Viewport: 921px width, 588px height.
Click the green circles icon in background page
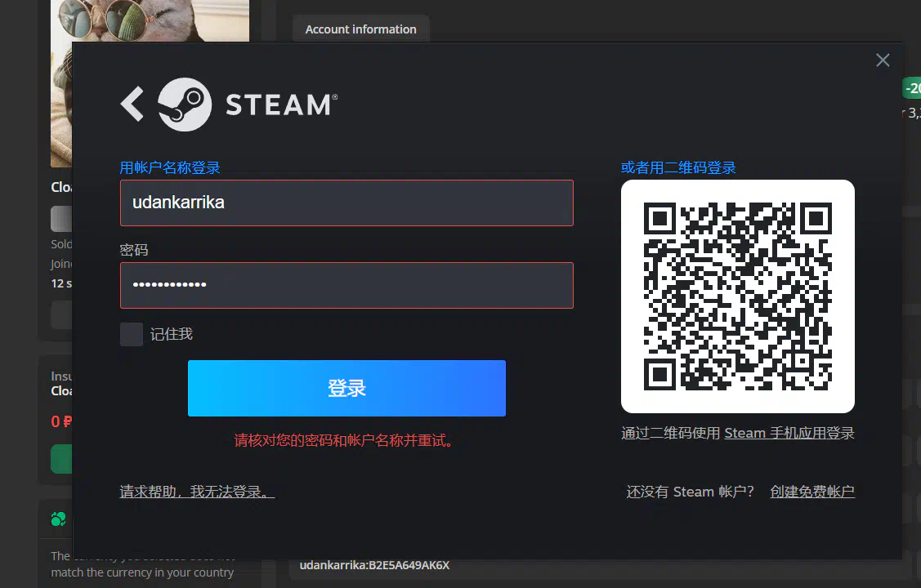[58, 519]
